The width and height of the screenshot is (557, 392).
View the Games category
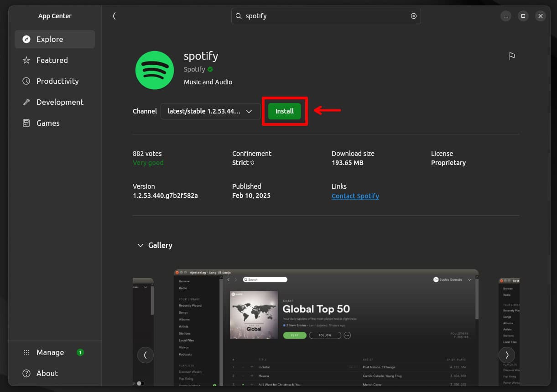point(48,123)
